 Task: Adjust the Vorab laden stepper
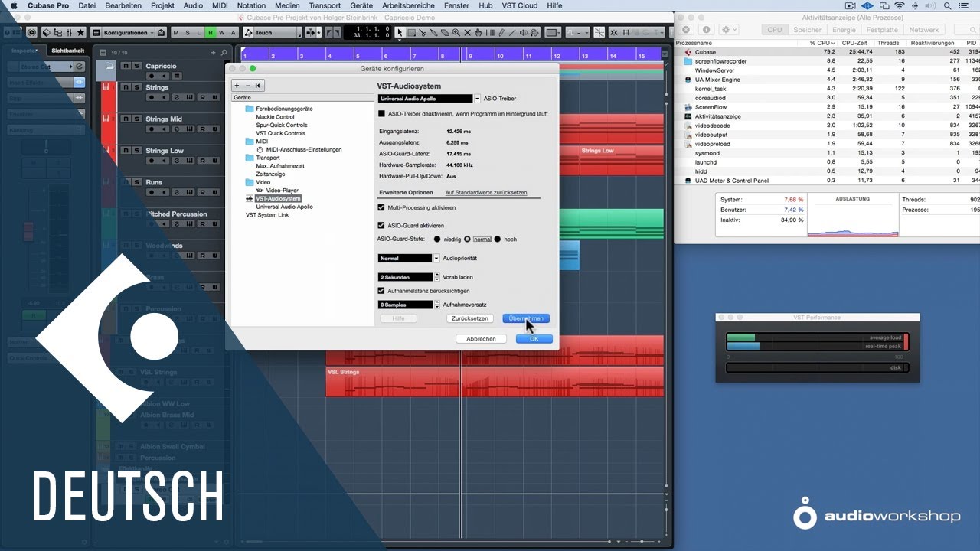[x=437, y=277]
